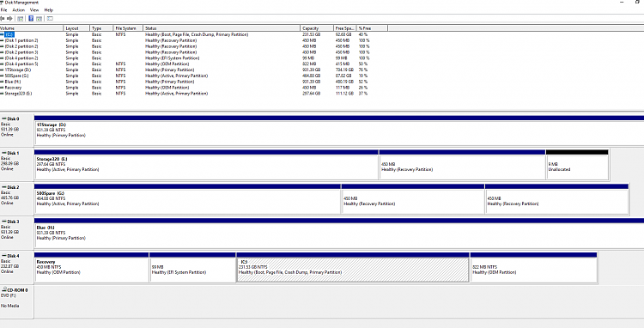The width and height of the screenshot is (644, 328).
Task: Click the drive icon beside 1TStorage (D:)
Action: [2, 70]
